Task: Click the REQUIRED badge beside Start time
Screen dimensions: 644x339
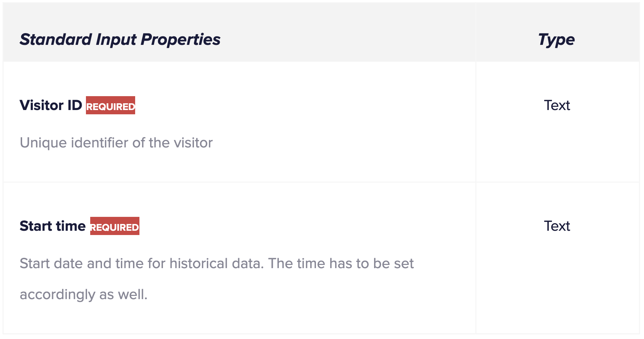Action: click(x=115, y=226)
